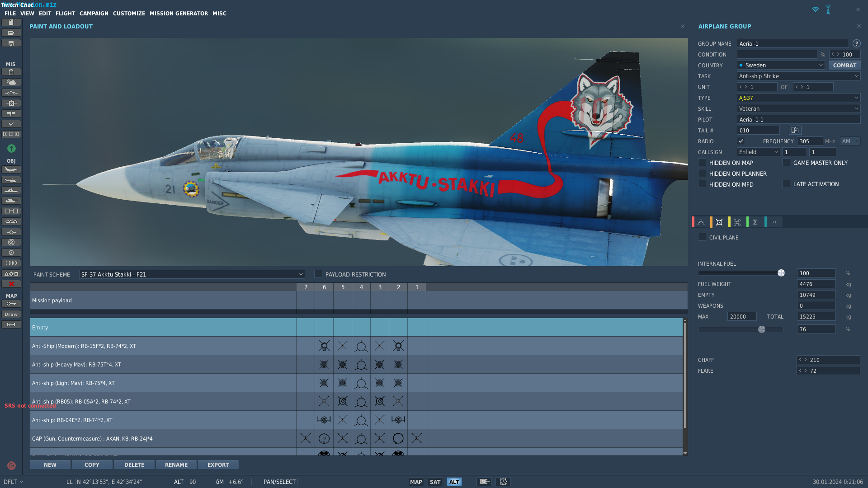The image size is (868, 488).
Task: Open the AM modulation dropdown
Action: click(850, 141)
